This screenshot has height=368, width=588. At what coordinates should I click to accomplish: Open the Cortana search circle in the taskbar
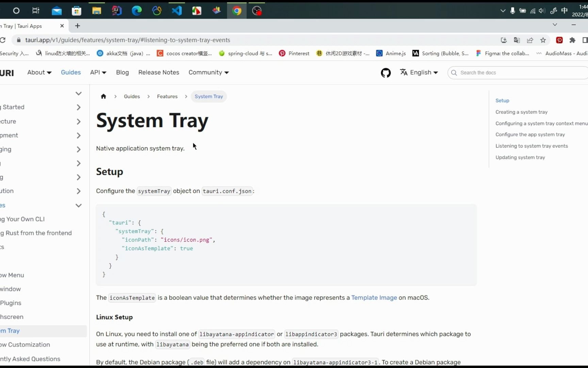[16, 11]
